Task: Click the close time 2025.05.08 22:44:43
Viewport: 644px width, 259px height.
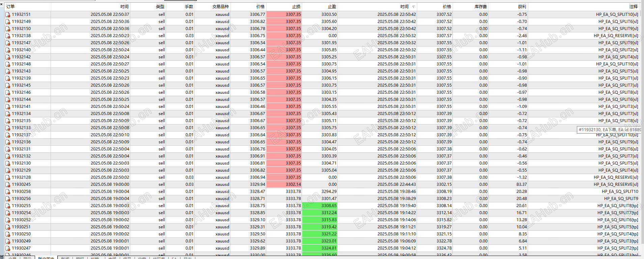Action: (x=397, y=184)
